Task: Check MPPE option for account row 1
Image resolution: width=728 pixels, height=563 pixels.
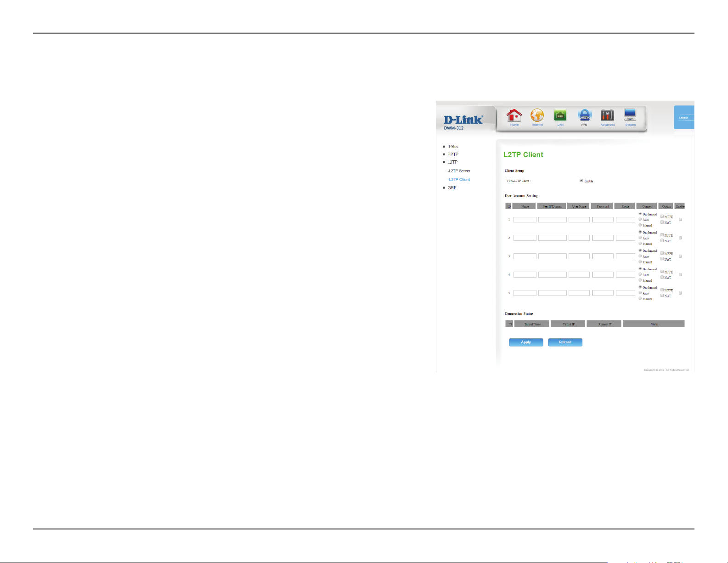Action: click(x=662, y=216)
